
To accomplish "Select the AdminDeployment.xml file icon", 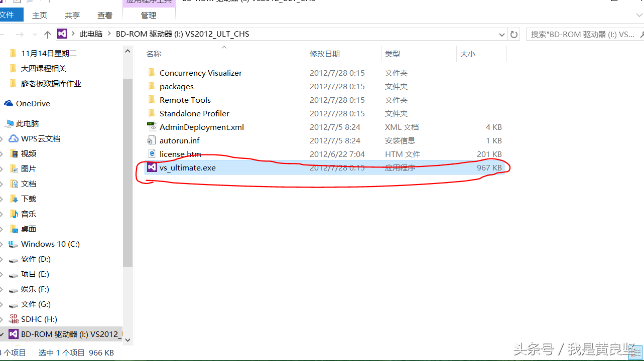I will coord(152,127).
